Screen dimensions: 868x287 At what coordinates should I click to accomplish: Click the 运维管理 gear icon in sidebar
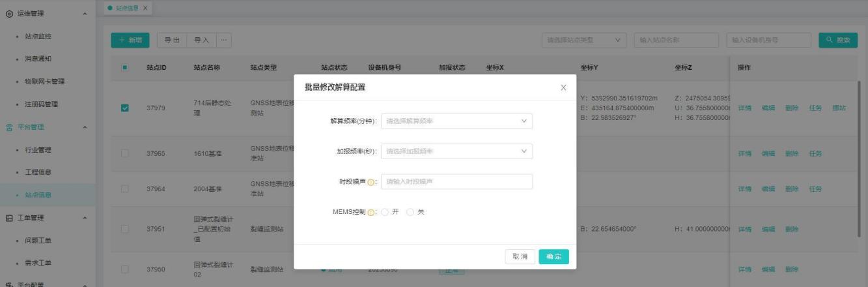point(8,14)
